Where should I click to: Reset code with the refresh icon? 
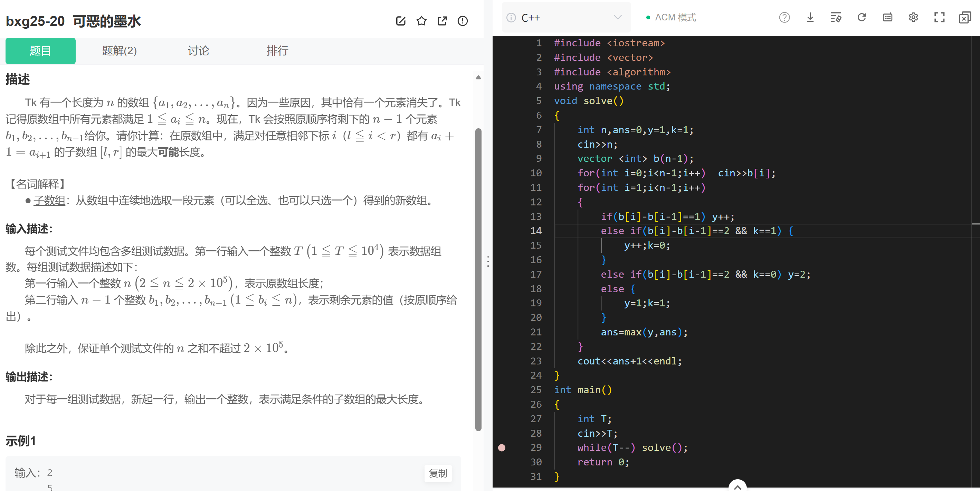coord(861,18)
